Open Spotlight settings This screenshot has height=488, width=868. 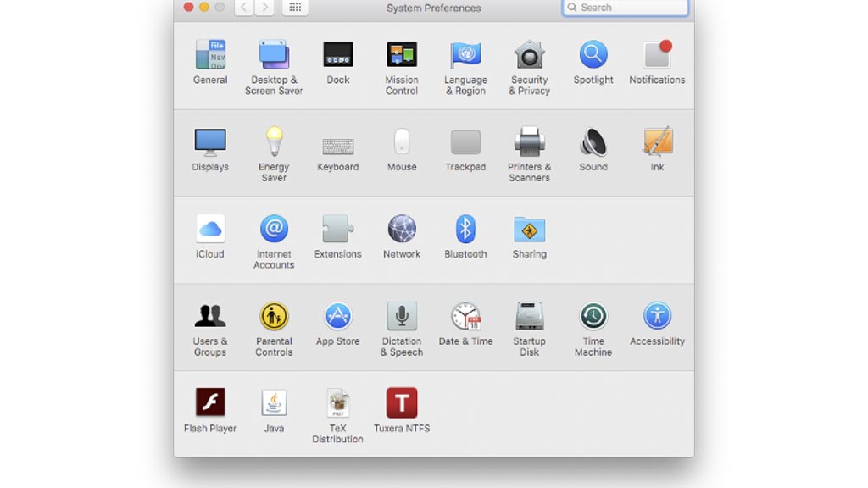[x=593, y=55]
